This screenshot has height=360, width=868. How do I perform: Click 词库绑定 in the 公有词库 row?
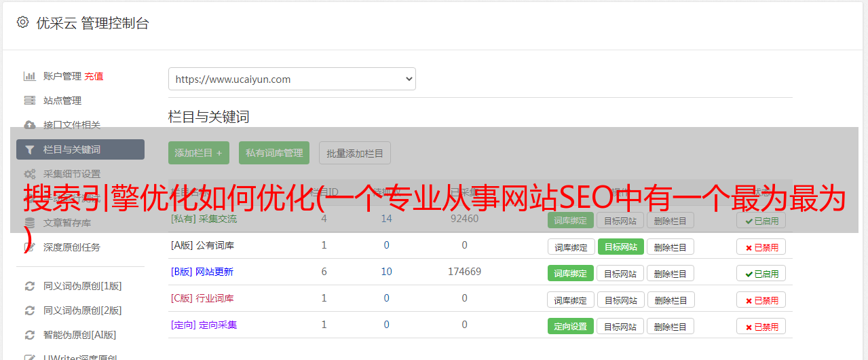click(571, 247)
